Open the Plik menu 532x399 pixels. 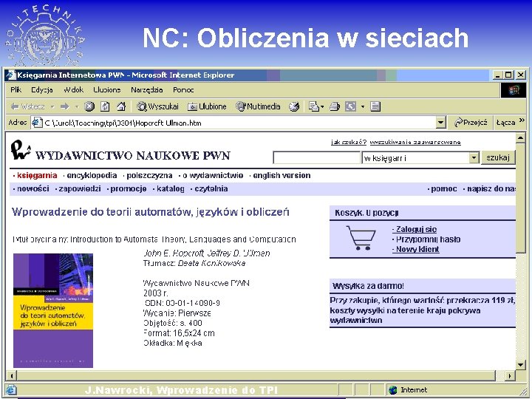(16, 90)
